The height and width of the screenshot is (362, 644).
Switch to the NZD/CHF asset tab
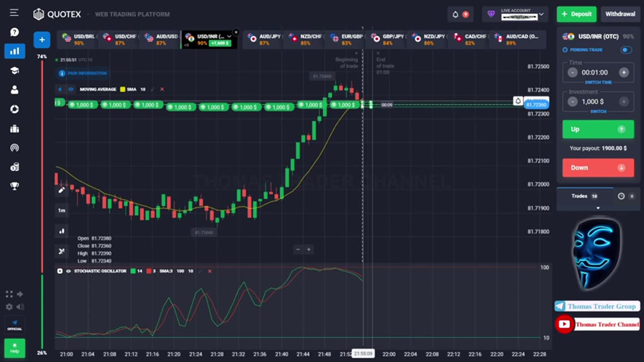point(305,40)
